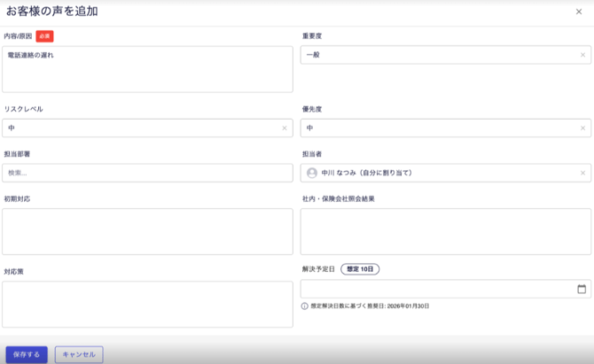This screenshot has width=594, height=364.
Task: Click the 担当部署 search field
Action: 147,173
